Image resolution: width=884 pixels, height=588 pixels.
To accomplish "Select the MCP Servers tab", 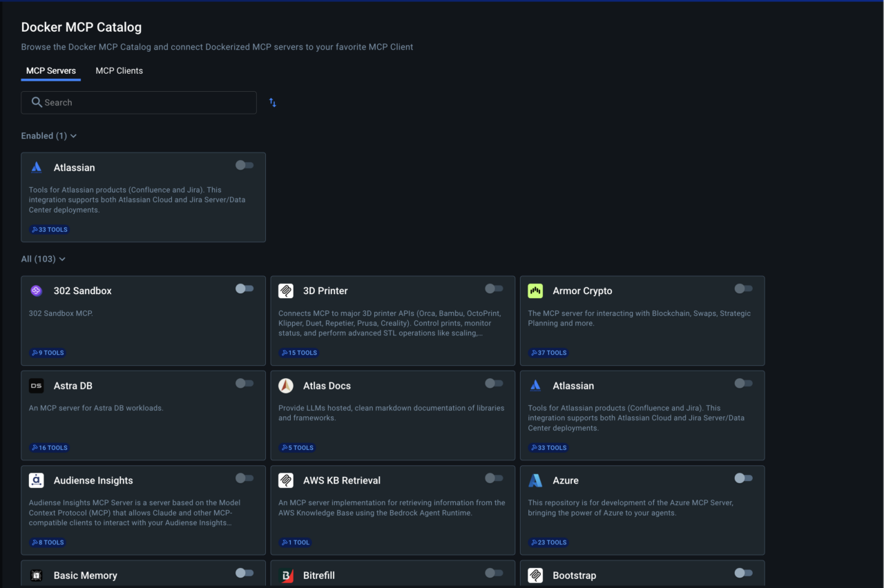I will click(50, 70).
